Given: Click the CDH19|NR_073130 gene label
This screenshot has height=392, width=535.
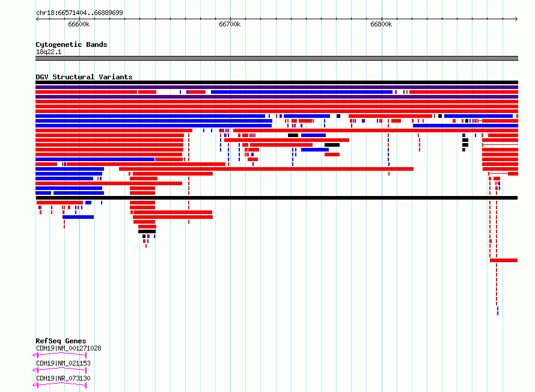Looking at the screenshot, I should click(x=63, y=378).
